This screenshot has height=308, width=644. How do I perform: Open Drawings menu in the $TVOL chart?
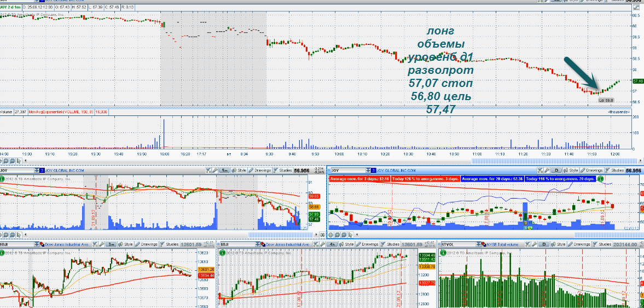(579, 244)
